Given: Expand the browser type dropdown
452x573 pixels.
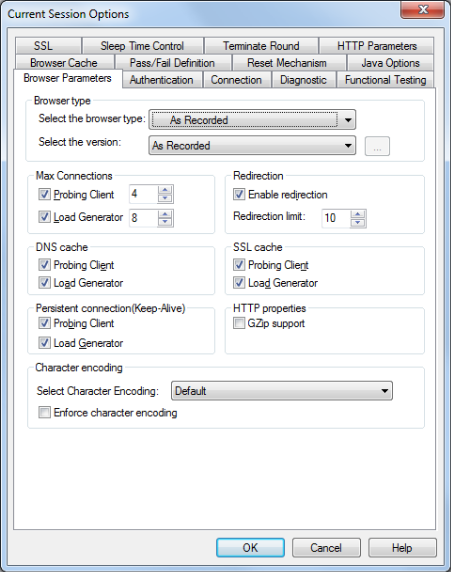Looking at the screenshot, I should [252, 120].
